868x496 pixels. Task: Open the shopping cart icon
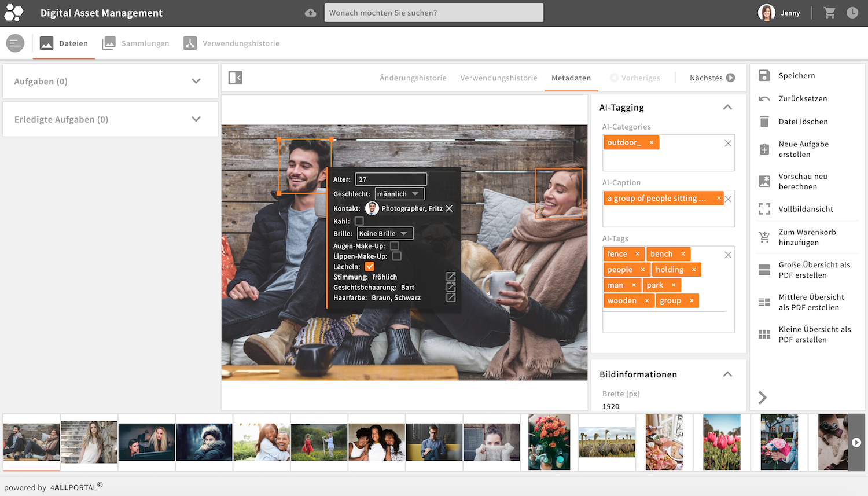tap(830, 13)
